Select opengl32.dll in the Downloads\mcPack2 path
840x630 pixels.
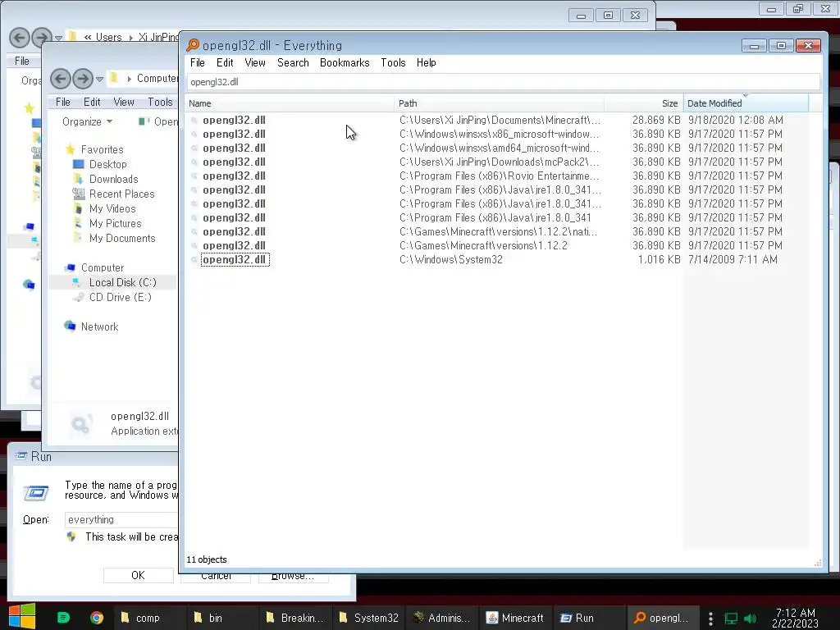pyautogui.click(x=234, y=162)
